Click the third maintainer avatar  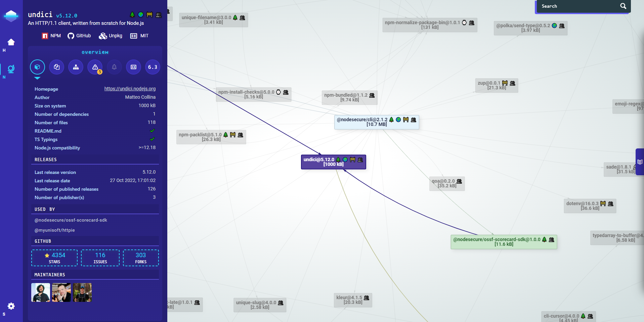[82, 292]
